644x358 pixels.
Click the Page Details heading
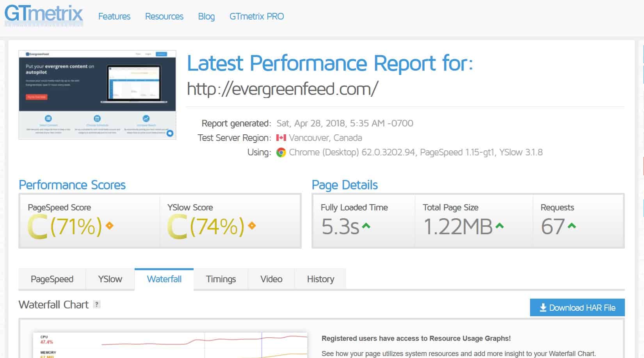[x=345, y=185]
